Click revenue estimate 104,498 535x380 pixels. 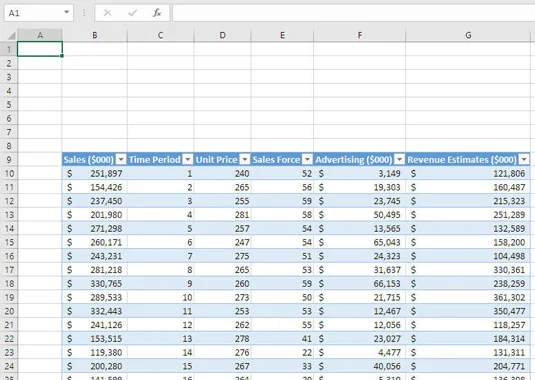pyautogui.click(x=509, y=256)
